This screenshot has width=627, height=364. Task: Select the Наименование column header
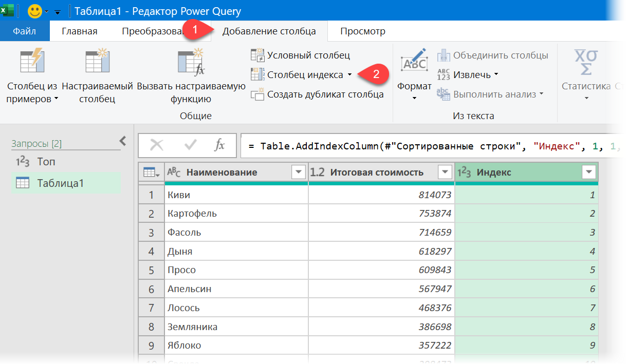pyautogui.click(x=236, y=173)
